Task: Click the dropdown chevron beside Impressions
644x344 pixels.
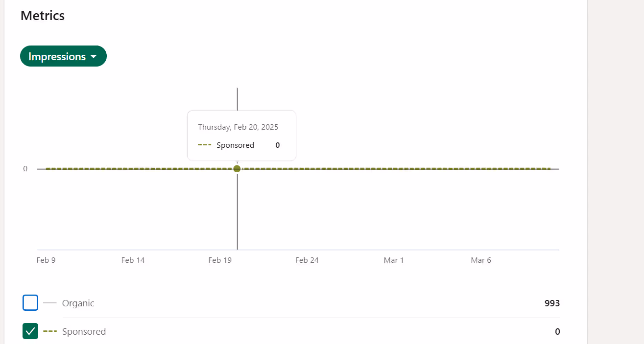Action: tap(94, 56)
